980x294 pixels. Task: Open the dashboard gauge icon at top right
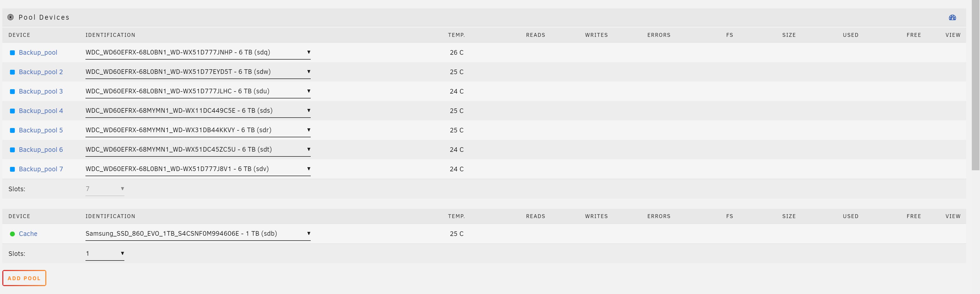[x=952, y=17]
